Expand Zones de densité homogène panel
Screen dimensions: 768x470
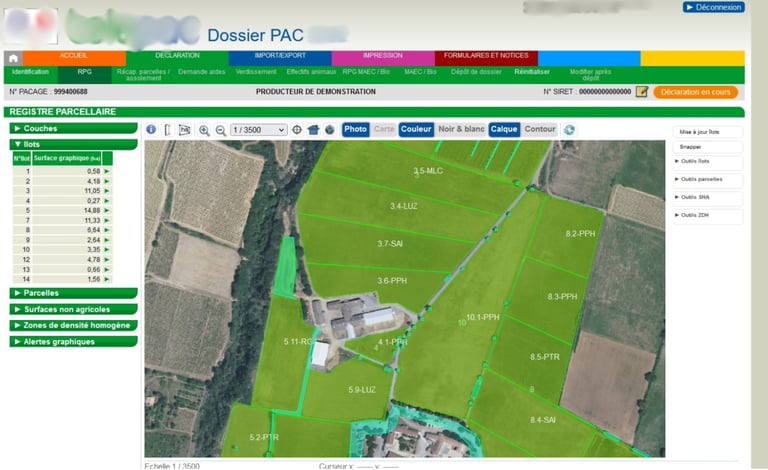[73, 326]
